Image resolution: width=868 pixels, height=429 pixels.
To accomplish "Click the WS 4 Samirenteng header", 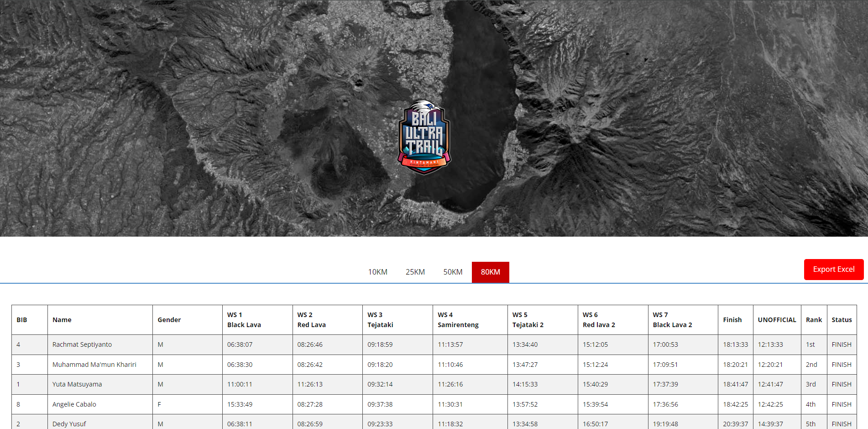I will [x=458, y=320].
